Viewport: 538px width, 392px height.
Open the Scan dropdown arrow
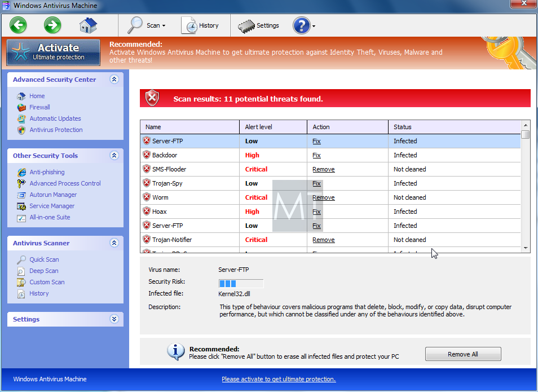click(164, 26)
